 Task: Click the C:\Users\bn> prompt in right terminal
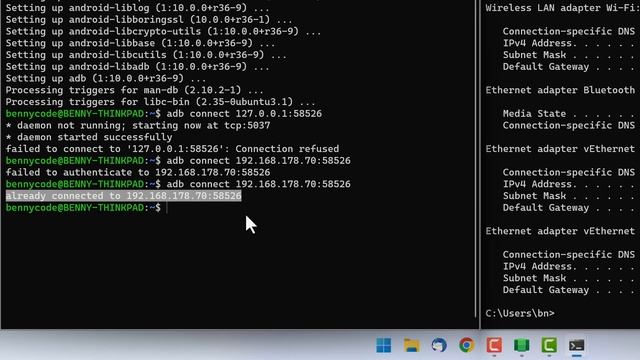point(520,313)
